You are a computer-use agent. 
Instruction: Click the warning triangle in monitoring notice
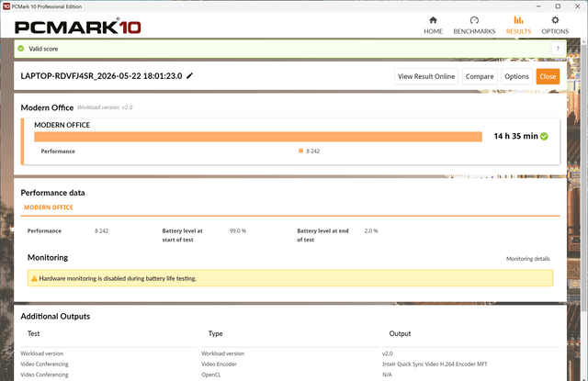click(x=34, y=278)
